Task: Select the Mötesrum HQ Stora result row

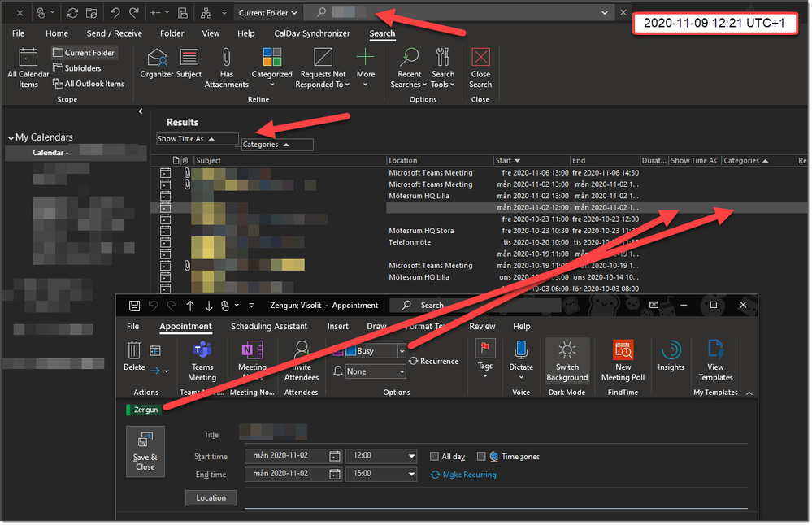Action: [x=479, y=231]
